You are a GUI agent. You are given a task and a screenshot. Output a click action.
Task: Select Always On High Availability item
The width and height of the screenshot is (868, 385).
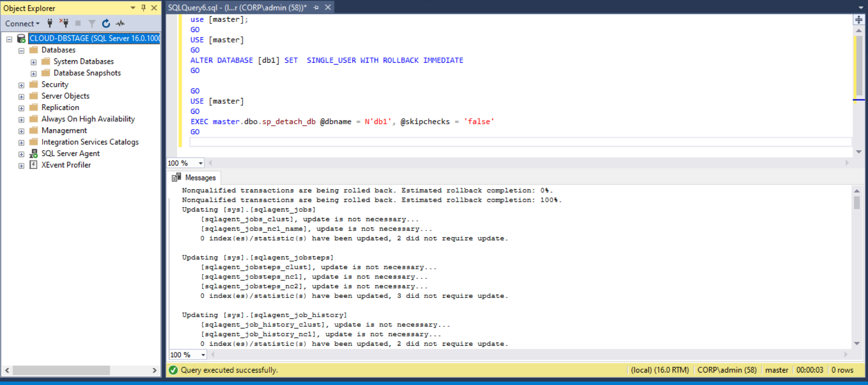pos(88,119)
